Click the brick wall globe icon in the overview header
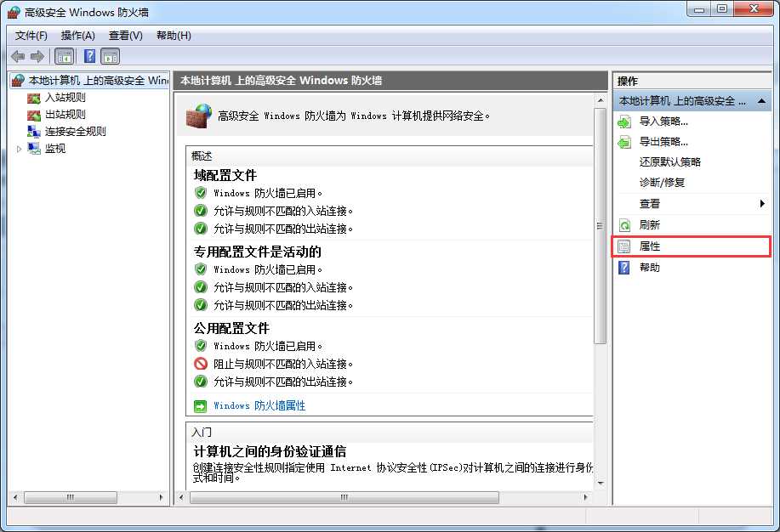 pos(198,116)
